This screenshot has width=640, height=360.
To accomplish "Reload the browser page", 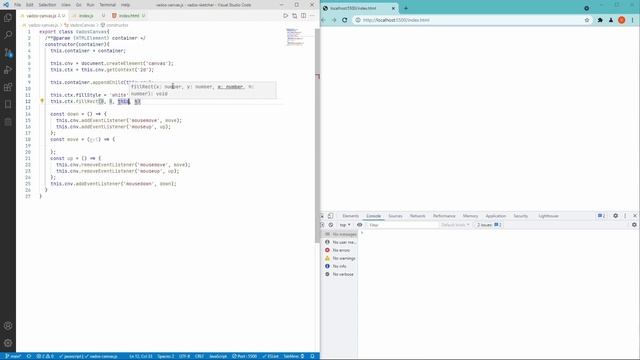I will click(344, 20).
